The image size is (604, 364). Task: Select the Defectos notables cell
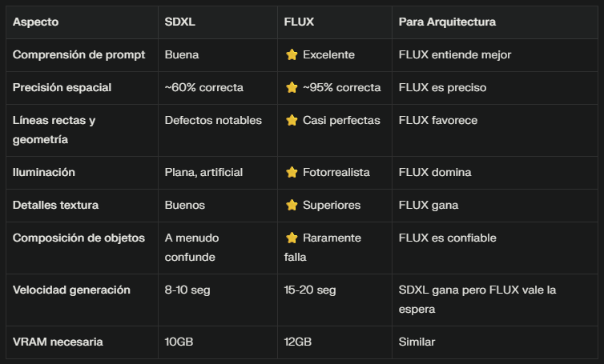point(213,120)
